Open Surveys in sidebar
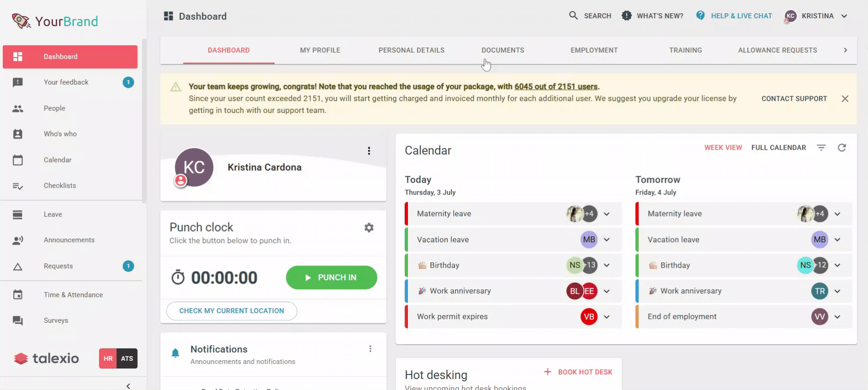Image resolution: width=868 pixels, height=390 pixels. 70,321
